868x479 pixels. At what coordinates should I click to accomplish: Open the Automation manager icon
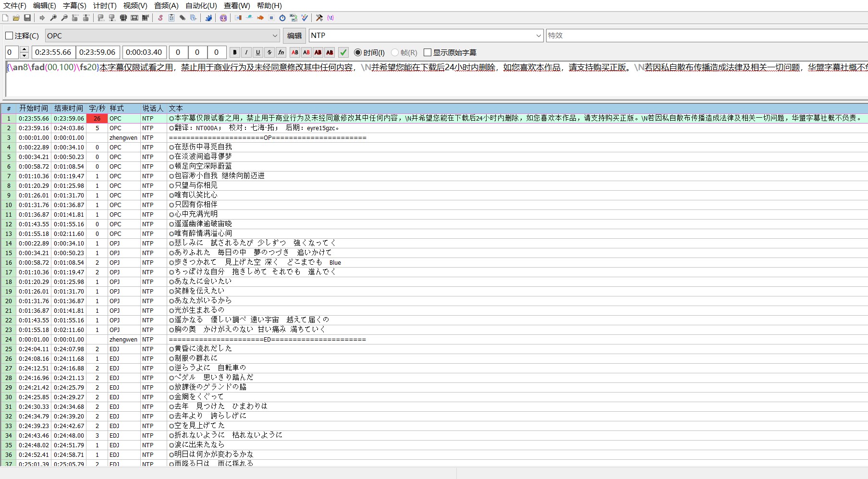click(x=208, y=18)
